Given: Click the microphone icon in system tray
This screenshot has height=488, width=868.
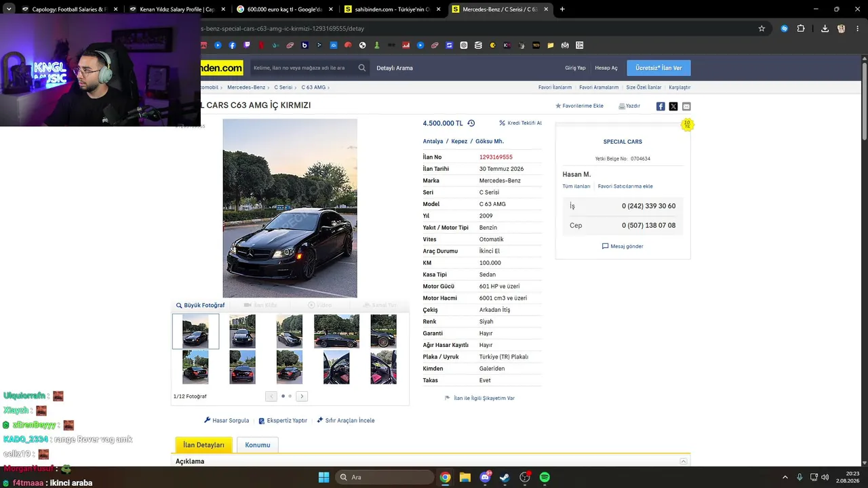Looking at the screenshot, I should click(800, 477).
